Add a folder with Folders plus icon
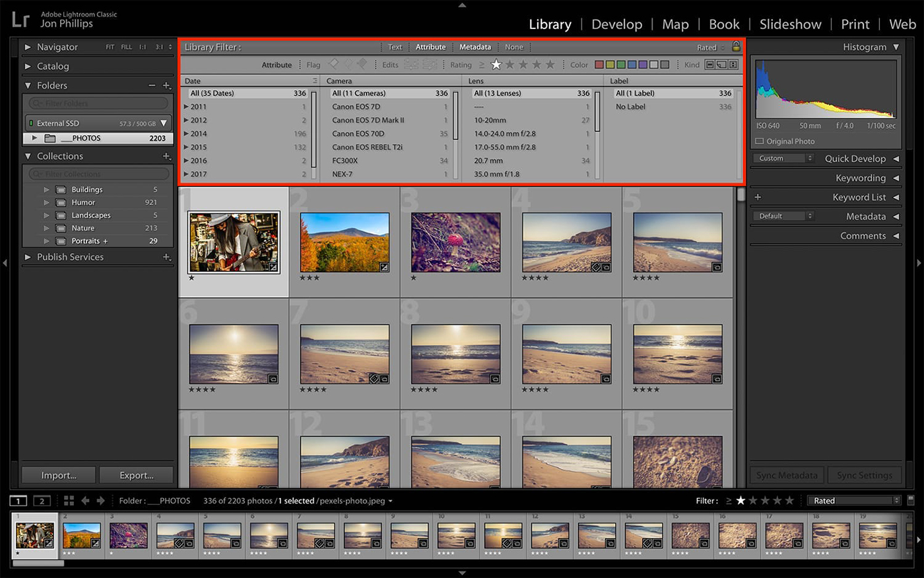 point(167,85)
